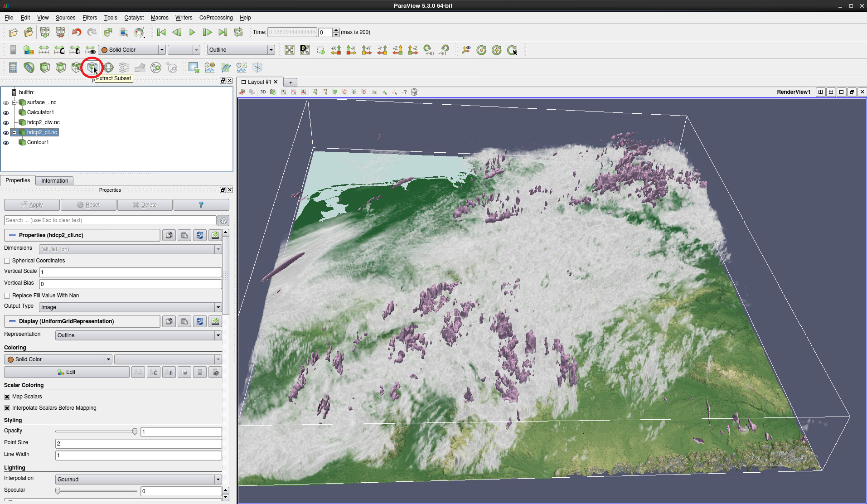Click the Undo icon in toolbar
The width and height of the screenshot is (867, 504).
77,32
